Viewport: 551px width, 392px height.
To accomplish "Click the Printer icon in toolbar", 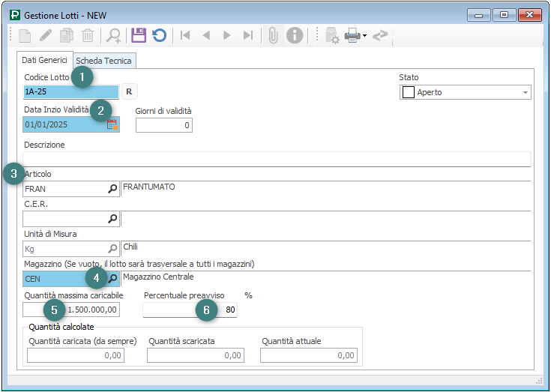I will click(x=352, y=35).
